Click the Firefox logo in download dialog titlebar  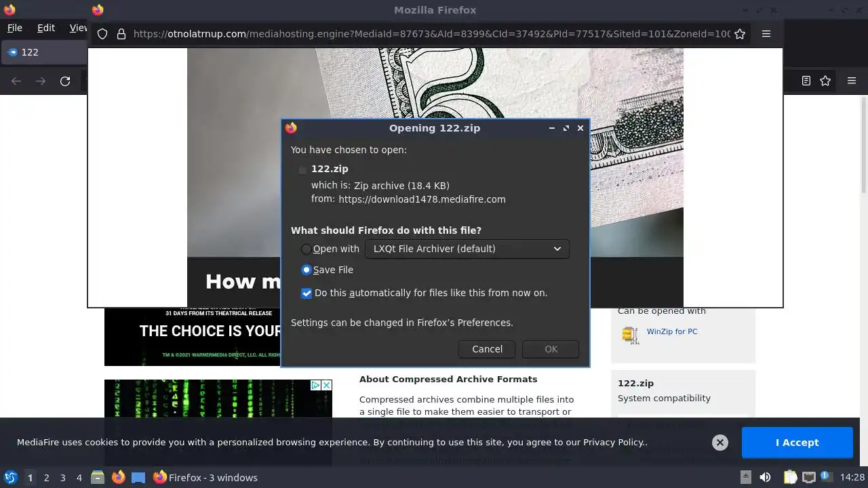pyautogui.click(x=291, y=127)
